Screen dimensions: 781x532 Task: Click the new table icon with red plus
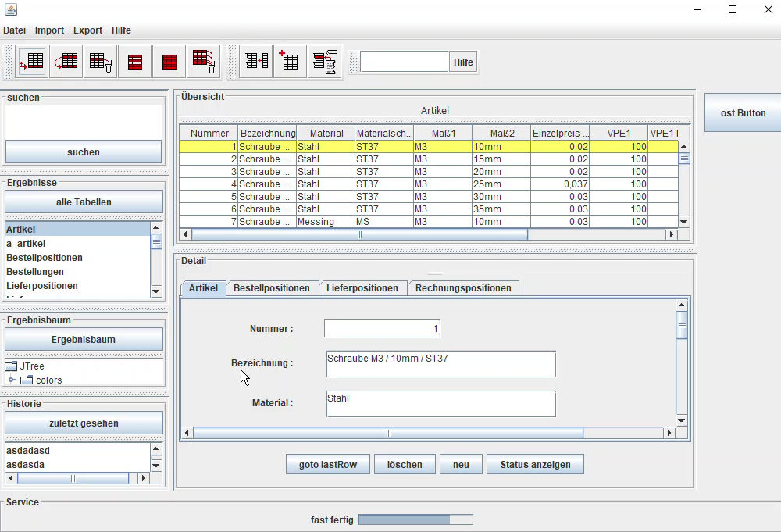290,62
